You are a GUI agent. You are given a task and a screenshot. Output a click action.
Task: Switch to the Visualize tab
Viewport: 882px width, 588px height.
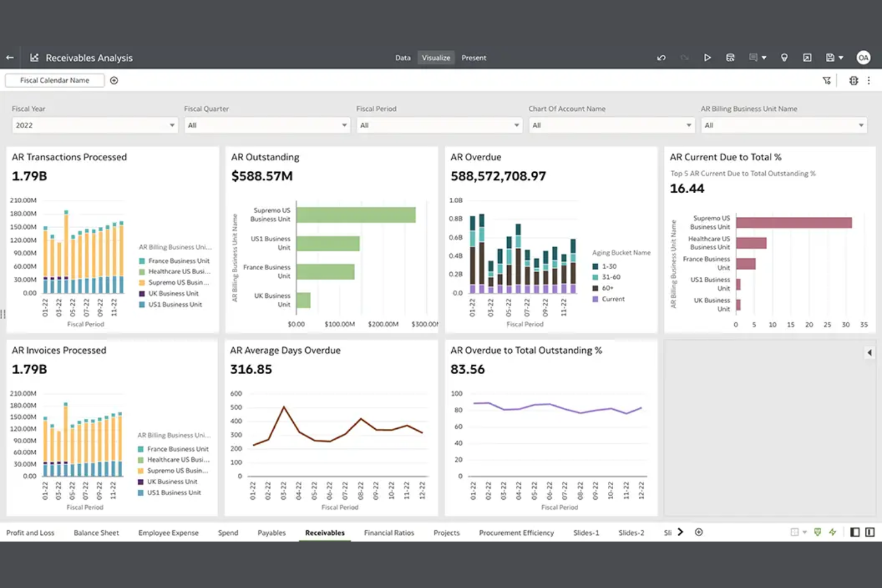436,58
